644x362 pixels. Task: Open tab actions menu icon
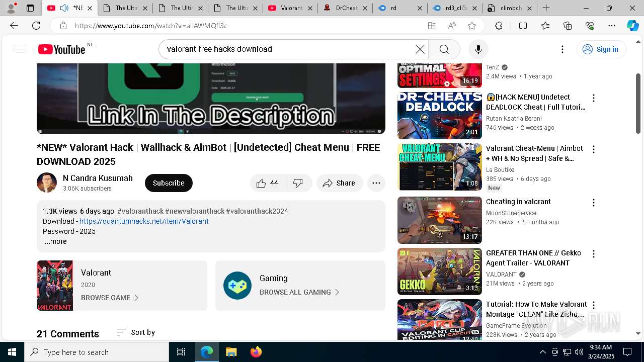click(30, 8)
